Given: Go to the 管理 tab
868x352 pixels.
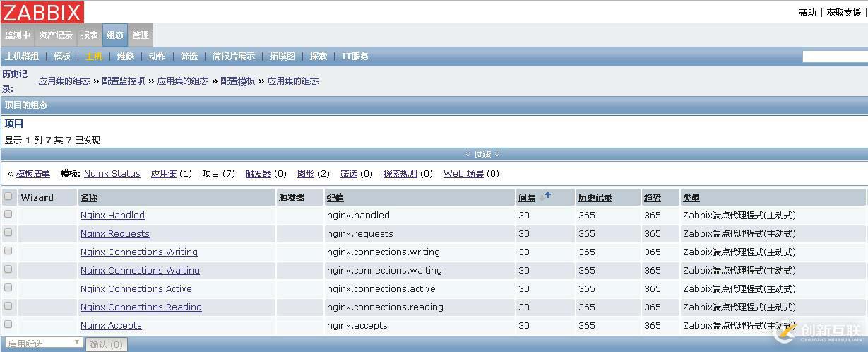Looking at the screenshot, I should (x=141, y=35).
